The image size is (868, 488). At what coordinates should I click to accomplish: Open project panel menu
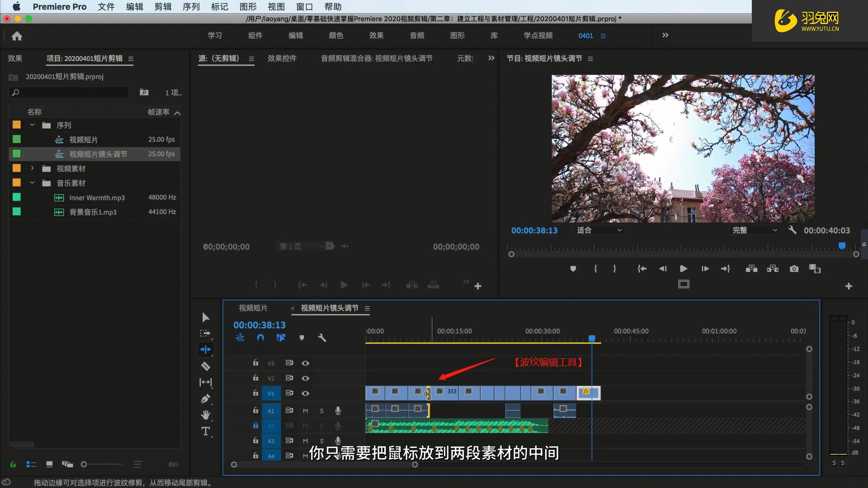coord(131,59)
